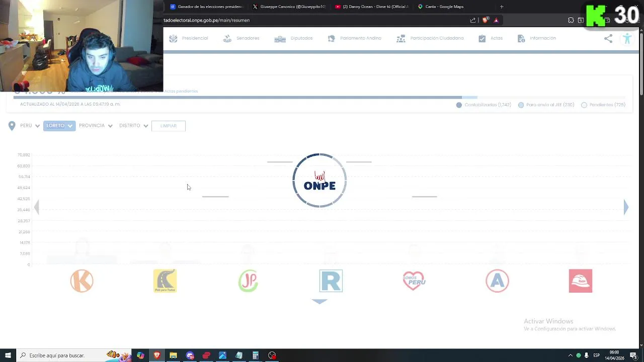Viewport: 644px width, 362px height.
Task: Open Copilot from the taskbar
Action: pos(140,355)
